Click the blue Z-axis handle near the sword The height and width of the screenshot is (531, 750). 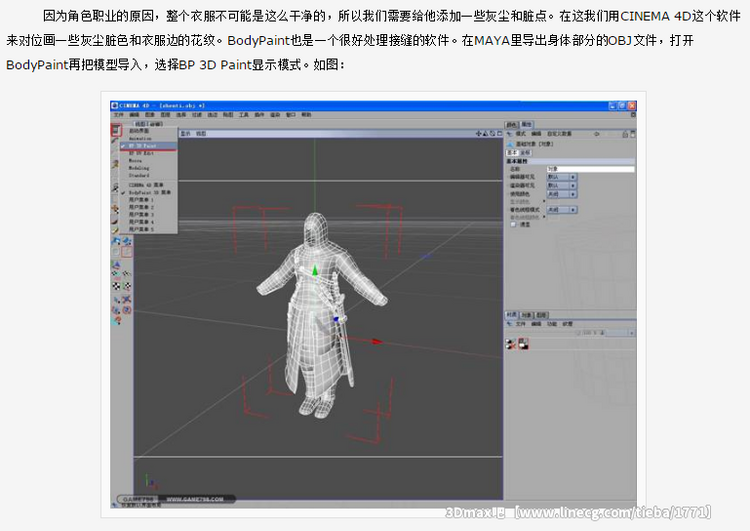click(336, 320)
